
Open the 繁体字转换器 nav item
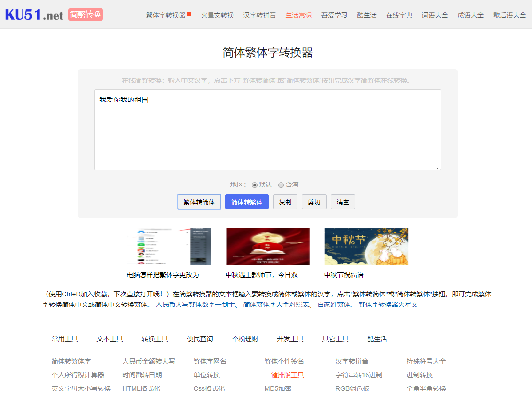coord(165,15)
